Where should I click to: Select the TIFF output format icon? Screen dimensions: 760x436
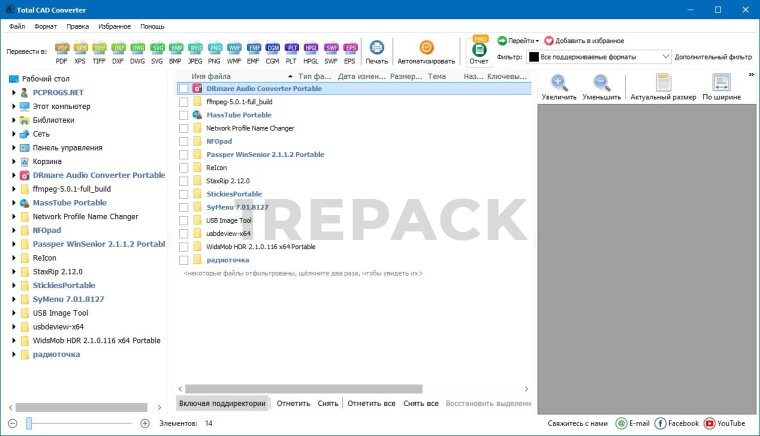pos(99,50)
